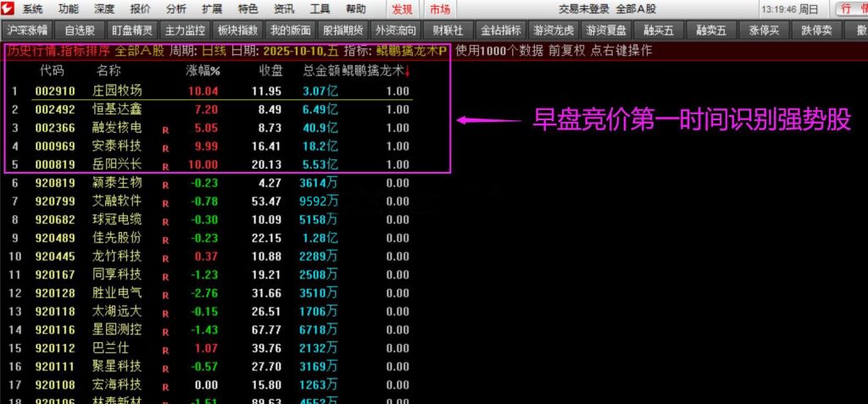The width and height of the screenshot is (868, 404).
Task: Sort by the 名称 column header
Action: [108, 71]
